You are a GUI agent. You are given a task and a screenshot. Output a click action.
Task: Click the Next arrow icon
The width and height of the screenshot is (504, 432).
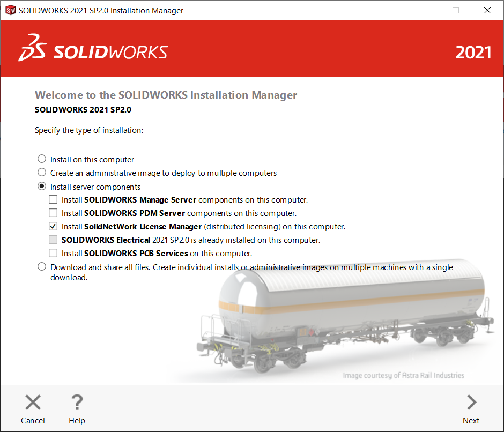(471, 402)
